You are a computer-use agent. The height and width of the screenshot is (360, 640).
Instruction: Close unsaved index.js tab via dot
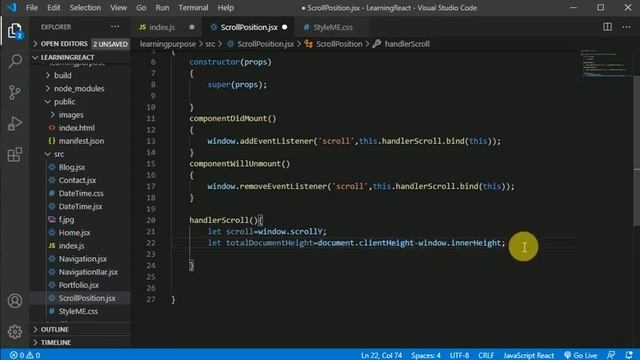coord(192,27)
